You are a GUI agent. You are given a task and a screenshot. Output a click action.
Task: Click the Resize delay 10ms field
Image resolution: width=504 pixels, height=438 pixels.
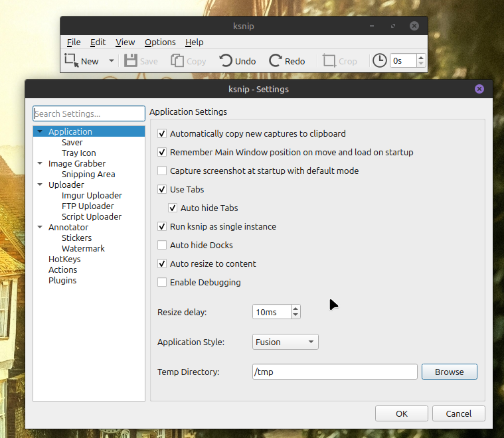coord(272,312)
